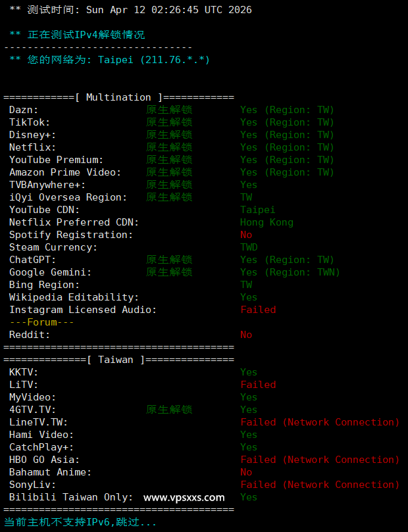Click the Google Gemini region TWN result
Screen dimensions: 408x532
(290, 272)
